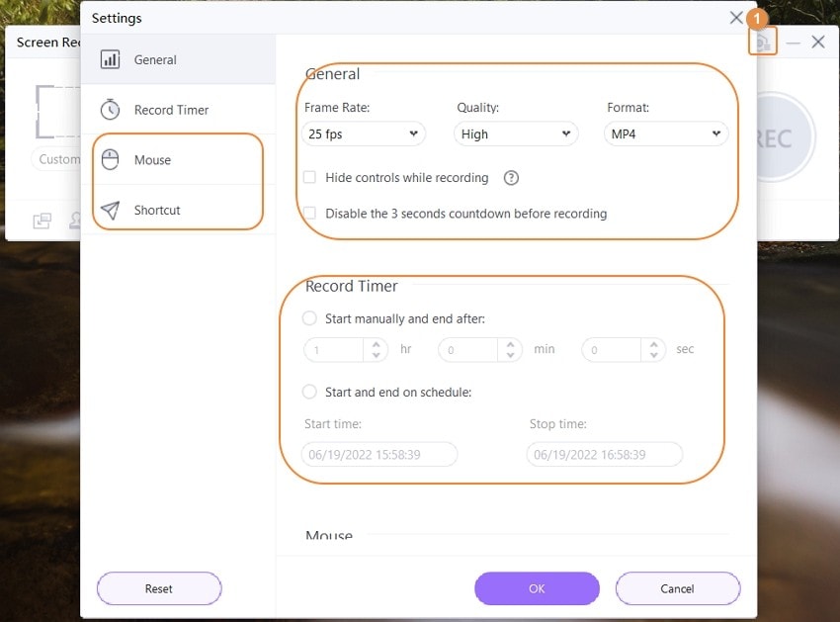Image resolution: width=840 pixels, height=622 pixels.
Task: Decrease the seconds value
Action: pyautogui.click(x=654, y=356)
